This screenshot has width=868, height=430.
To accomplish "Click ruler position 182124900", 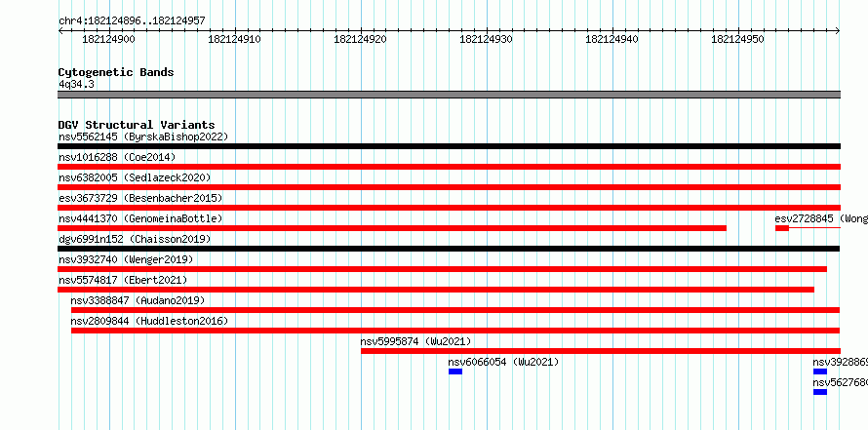I will pyautogui.click(x=108, y=39).
